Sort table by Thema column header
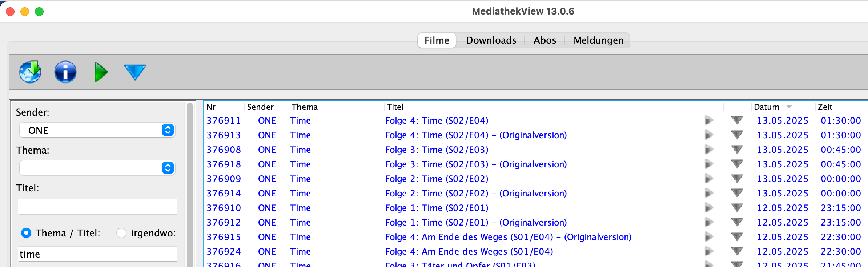 point(305,107)
